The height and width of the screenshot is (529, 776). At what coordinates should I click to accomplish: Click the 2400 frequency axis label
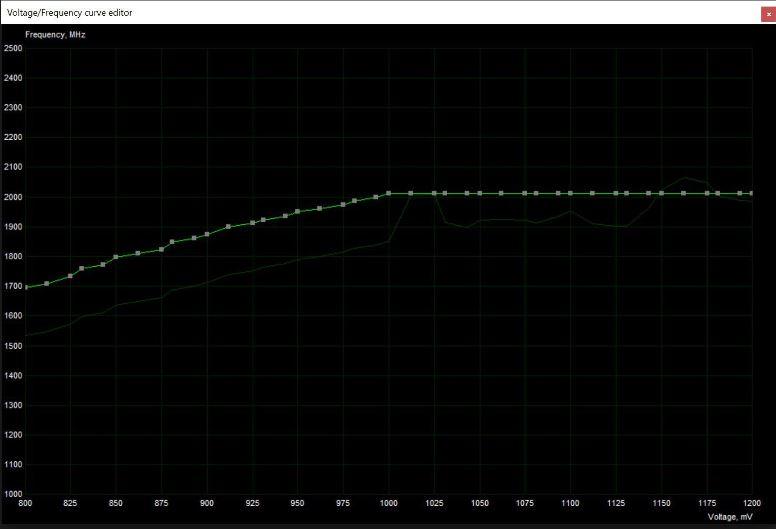[x=13, y=78]
